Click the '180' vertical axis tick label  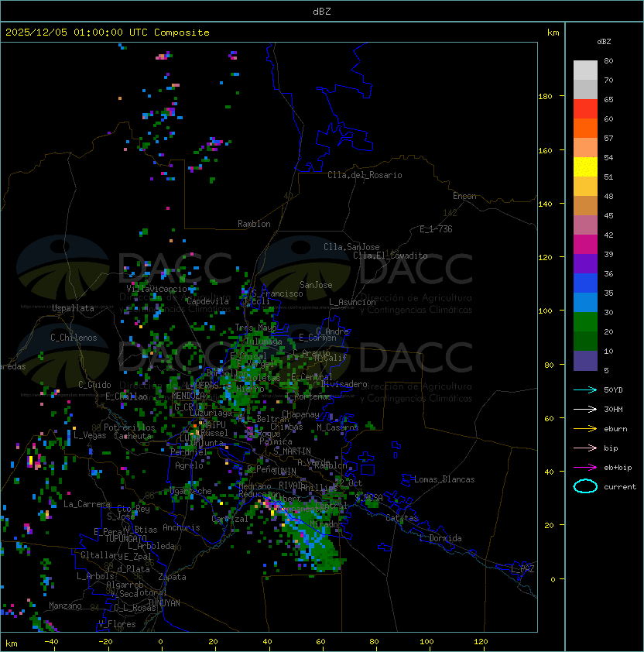[545, 97]
